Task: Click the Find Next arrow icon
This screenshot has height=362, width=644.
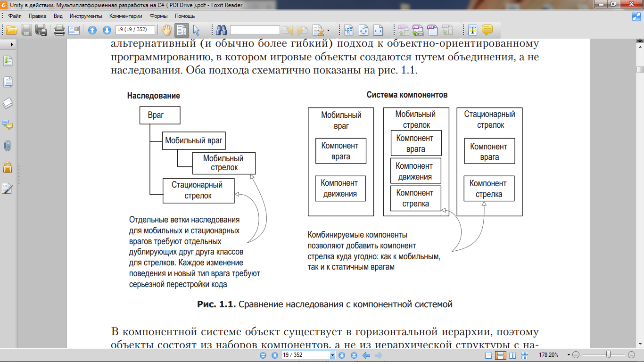Action: tap(302, 30)
